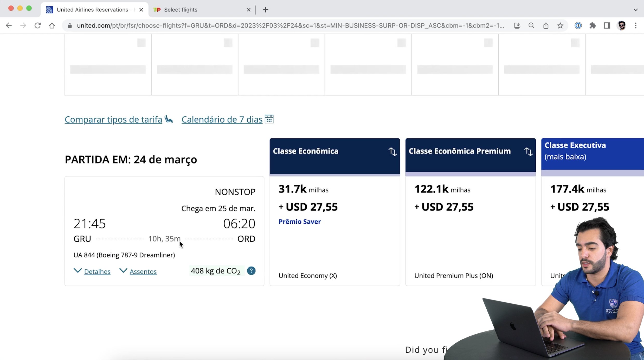Open the 1Password extension icon

pos(578,25)
